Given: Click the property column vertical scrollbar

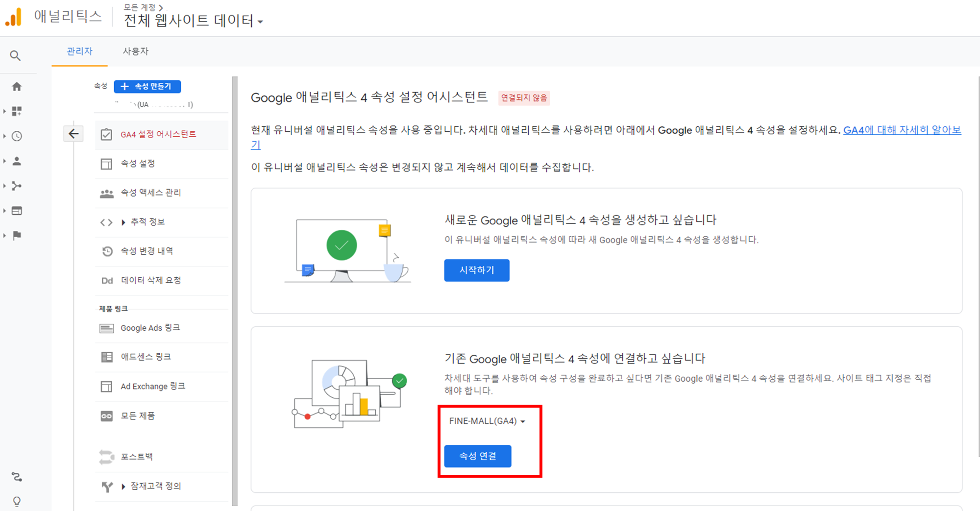Looking at the screenshot, I should (x=235, y=291).
